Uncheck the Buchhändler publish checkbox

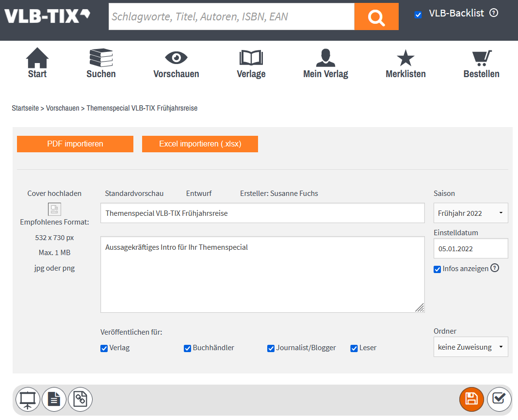tap(187, 348)
